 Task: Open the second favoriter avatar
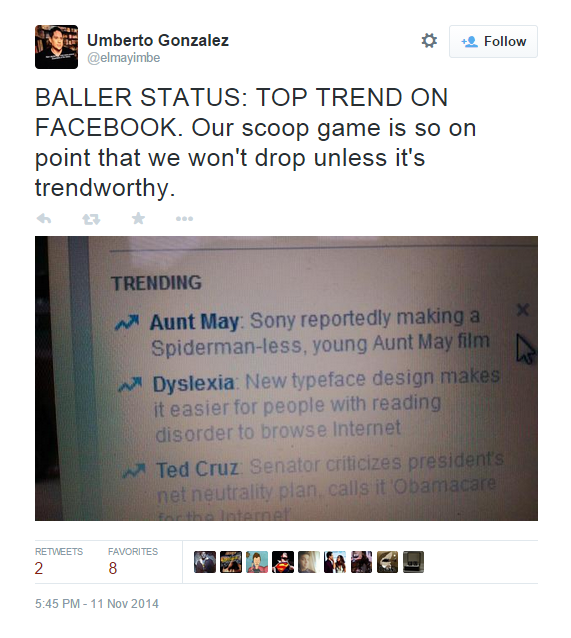coord(231,562)
